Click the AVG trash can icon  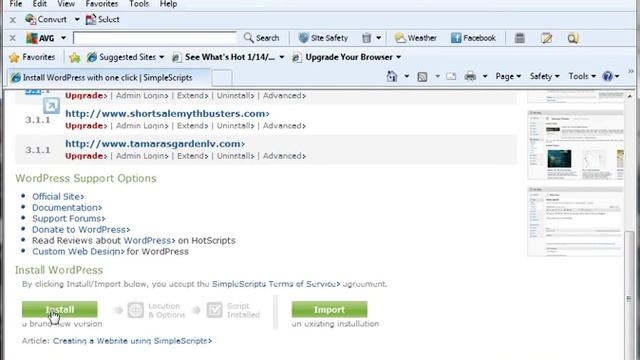pos(367,38)
